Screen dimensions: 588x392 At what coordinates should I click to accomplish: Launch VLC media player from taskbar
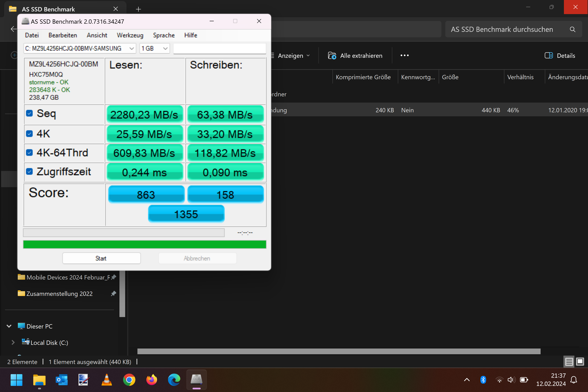[107, 380]
